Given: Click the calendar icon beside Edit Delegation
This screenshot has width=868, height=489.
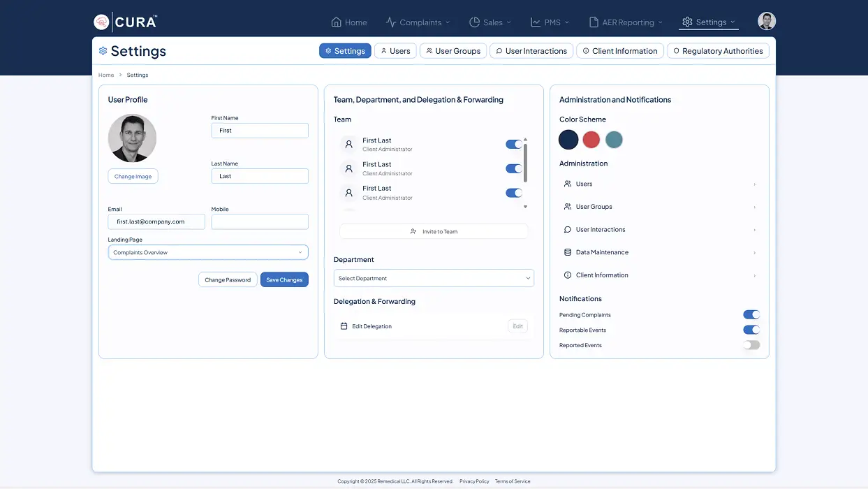Looking at the screenshot, I should pyautogui.click(x=344, y=326).
